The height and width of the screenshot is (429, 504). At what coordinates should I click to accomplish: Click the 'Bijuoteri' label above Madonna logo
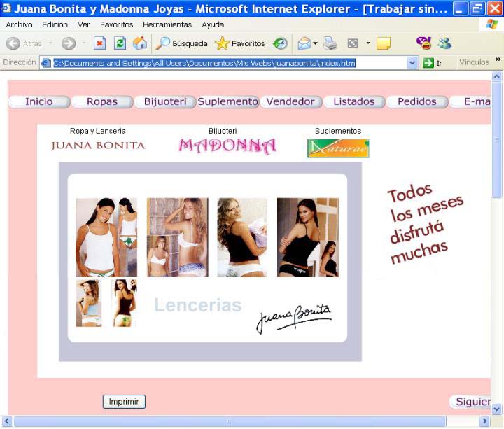point(223,131)
